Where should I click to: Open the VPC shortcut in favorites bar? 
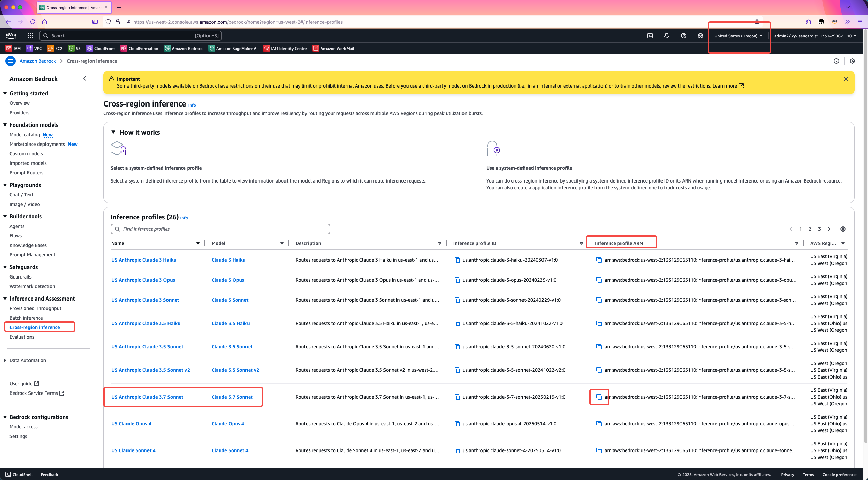tap(34, 48)
